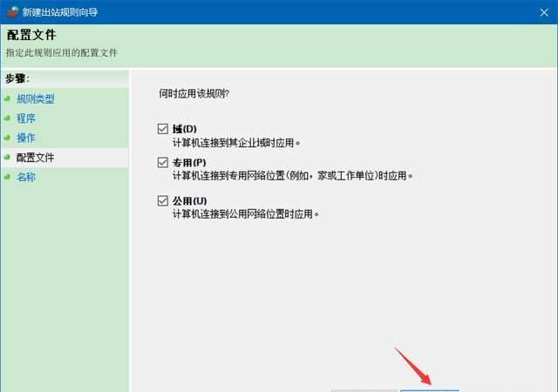Click the firewall wizard icon in title bar

pos(12,11)
